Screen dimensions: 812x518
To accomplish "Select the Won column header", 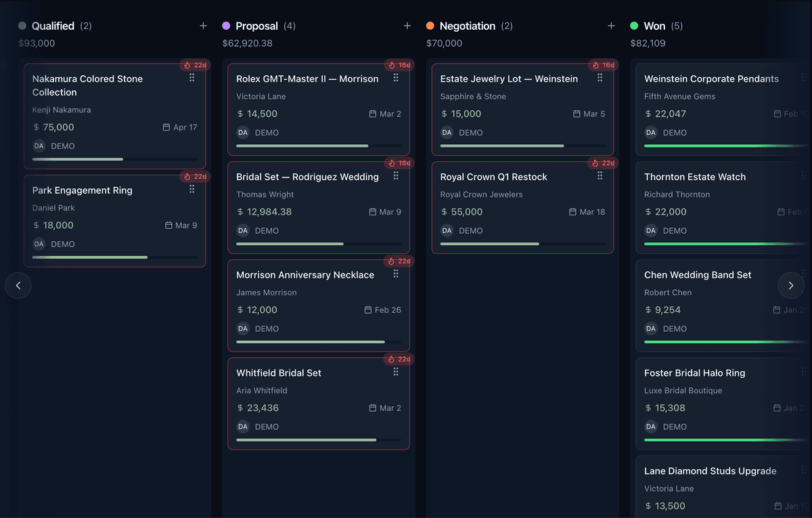I will coord(654,26).
